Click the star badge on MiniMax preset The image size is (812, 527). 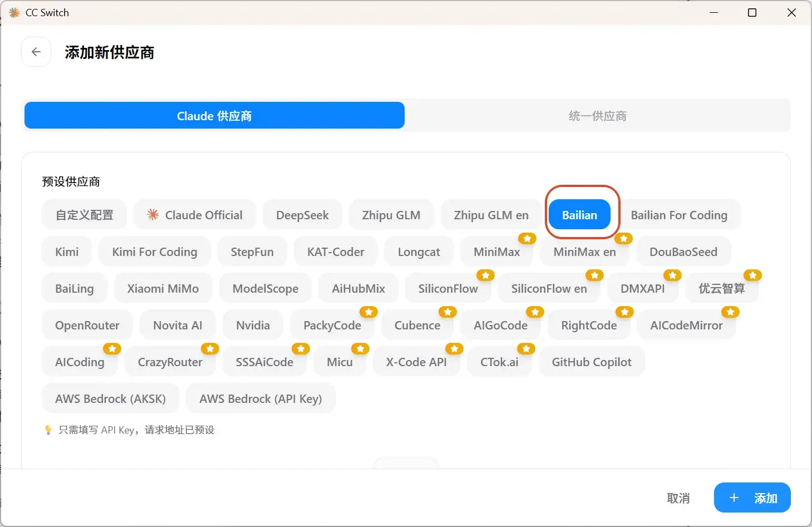point(526,239)
